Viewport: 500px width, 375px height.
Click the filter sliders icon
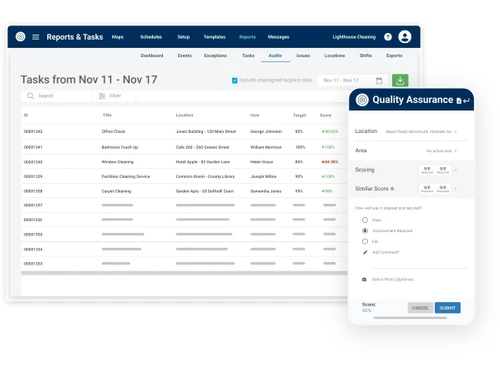click(102, 96)
